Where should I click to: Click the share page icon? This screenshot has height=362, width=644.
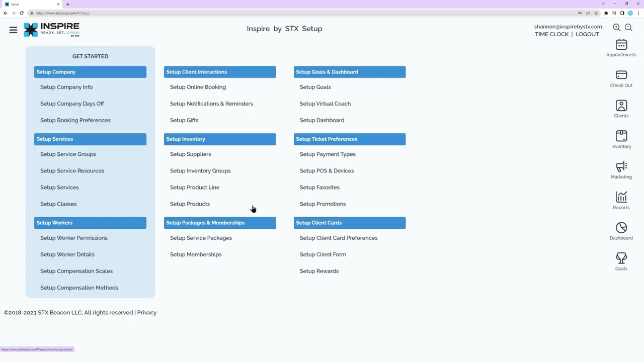coord(588,13)
